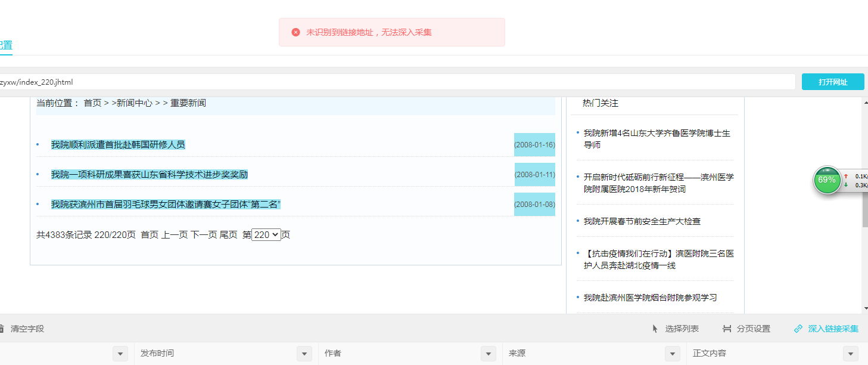This screenshot has width=868, height=365.
Task: Expand the 作者 field dropdown arrow
Action: point(489,354)
